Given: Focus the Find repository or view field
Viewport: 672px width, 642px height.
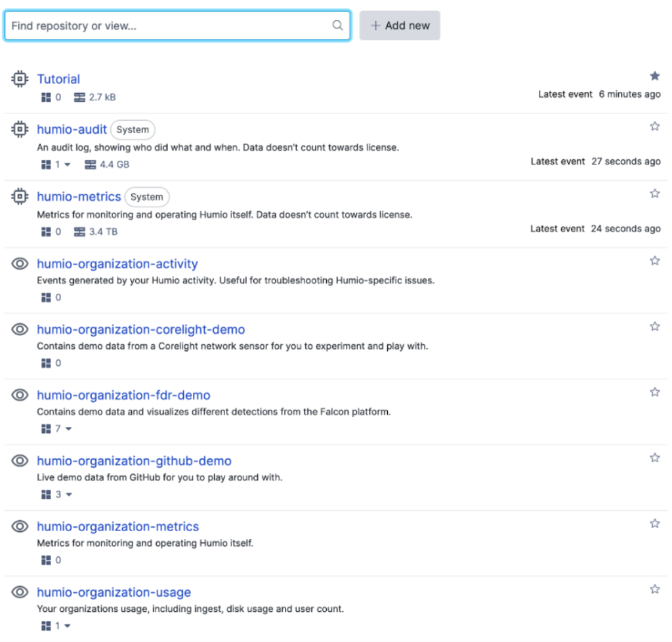Looking at the screenshot, I should point(177,26).
